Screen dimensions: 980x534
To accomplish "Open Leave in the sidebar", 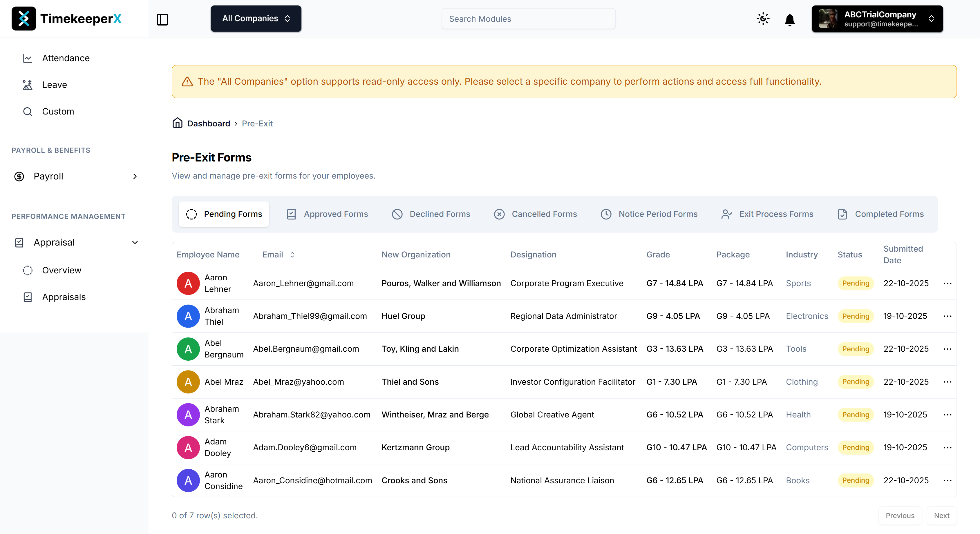I will 55,85.
